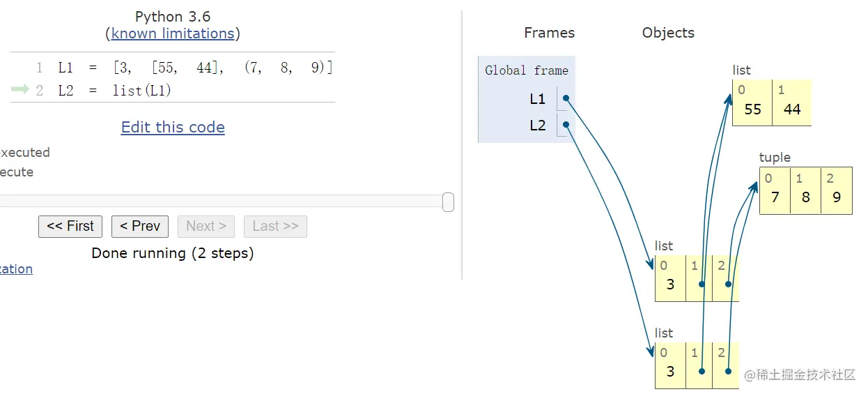Click the execution step slider handle
Viewport: 868px width, 394px height.
(x=448, y=202)
